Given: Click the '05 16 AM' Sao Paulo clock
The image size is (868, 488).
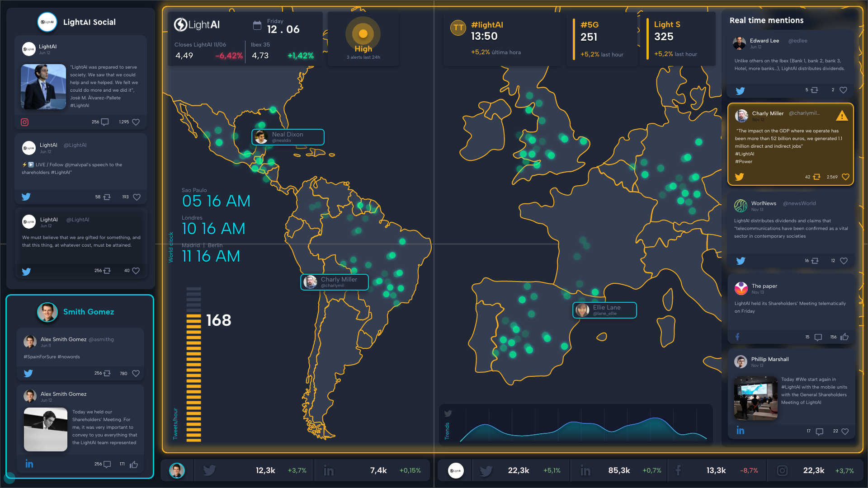Looking at the screenshot, I should pyautogui.click(x=216, y=201).
